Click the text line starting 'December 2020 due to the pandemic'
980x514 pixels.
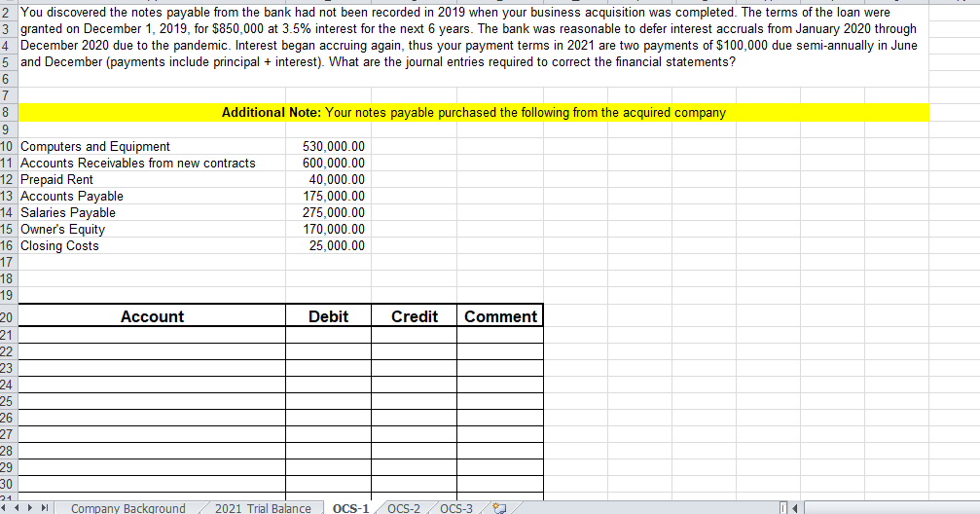click(469, 45)
